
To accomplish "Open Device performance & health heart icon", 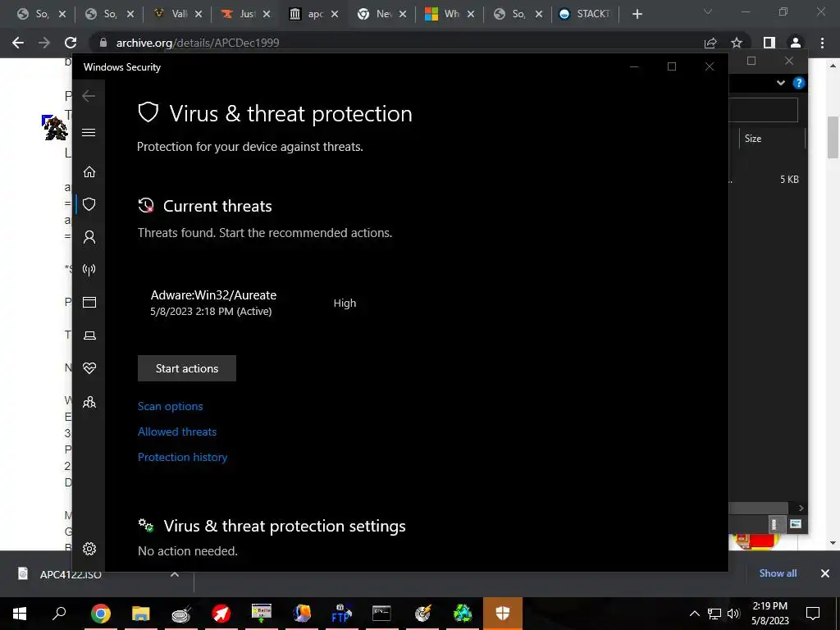I will (x=89, y=368).
